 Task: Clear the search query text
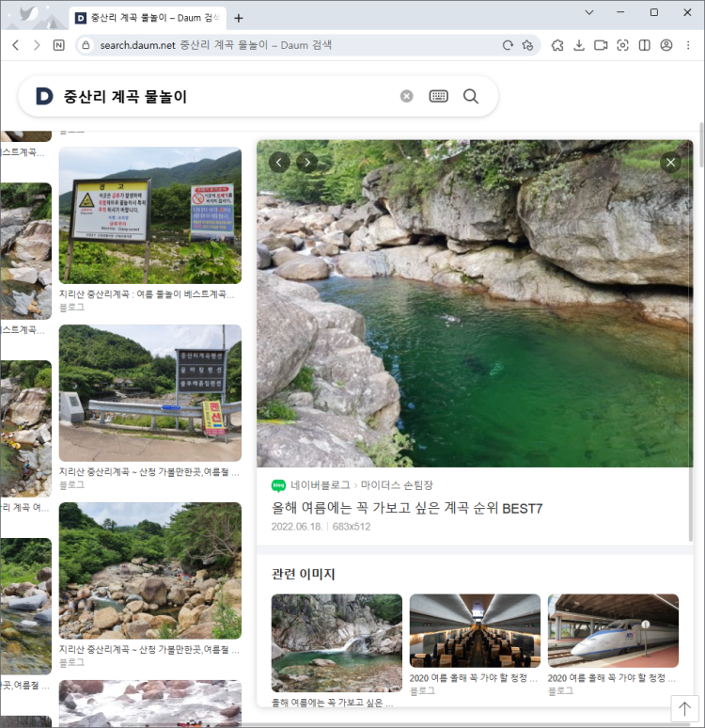coord(407,96)
